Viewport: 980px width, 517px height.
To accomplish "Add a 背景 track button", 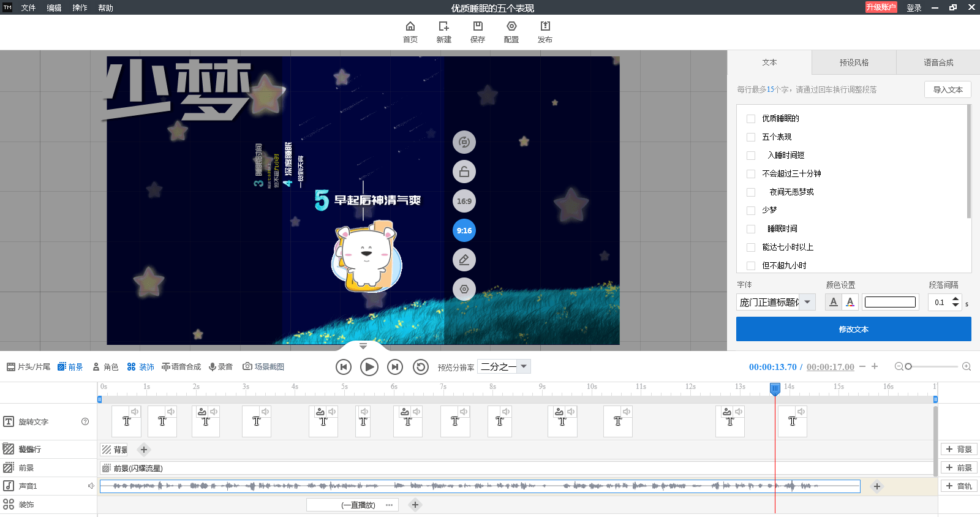I will (959, 449).
